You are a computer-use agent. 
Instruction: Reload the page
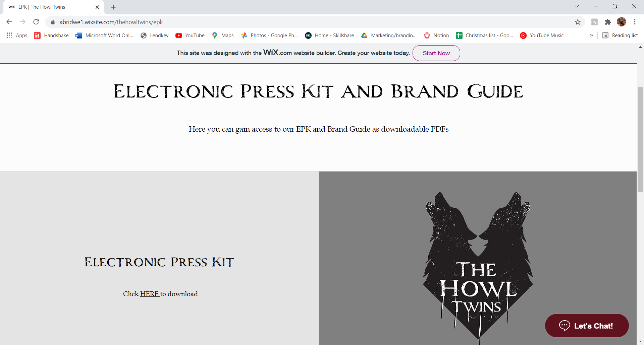tap(36, 22)
